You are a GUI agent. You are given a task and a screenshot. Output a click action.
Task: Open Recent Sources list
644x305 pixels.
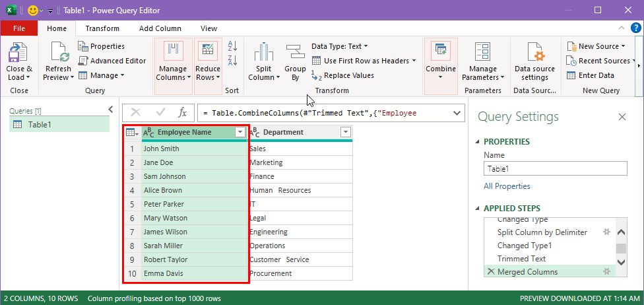[599, 61]
